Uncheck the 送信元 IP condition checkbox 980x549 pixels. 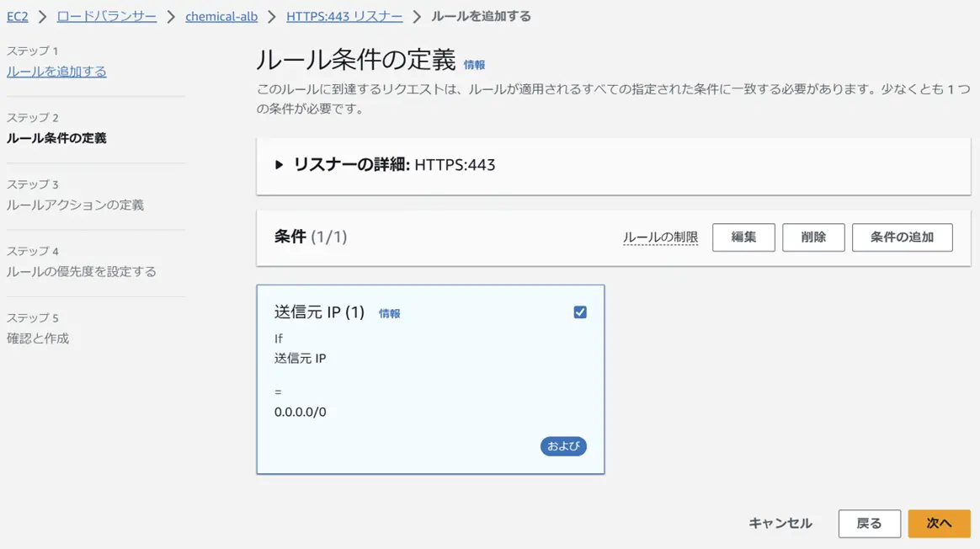580,312
